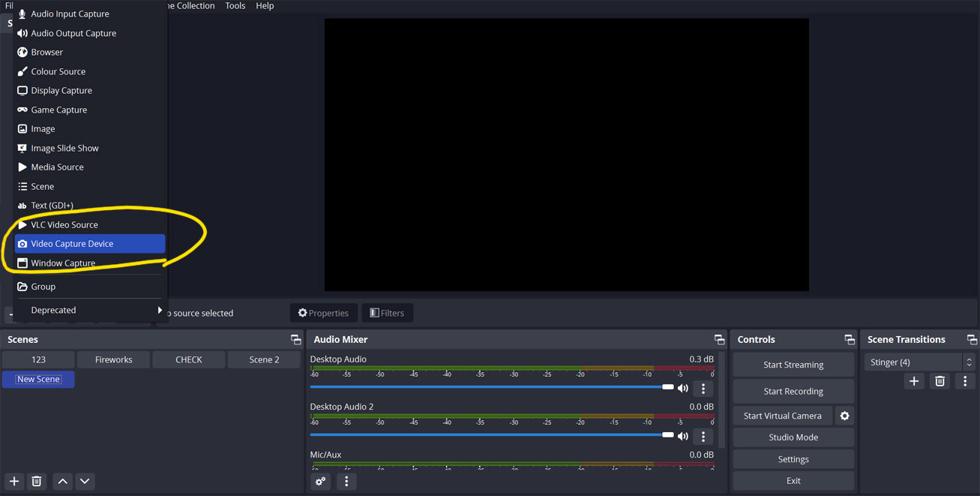Open Audio Mixer advanced properties gears icon
The width and height of the screenshot is (980, 496).
point(321,481)
